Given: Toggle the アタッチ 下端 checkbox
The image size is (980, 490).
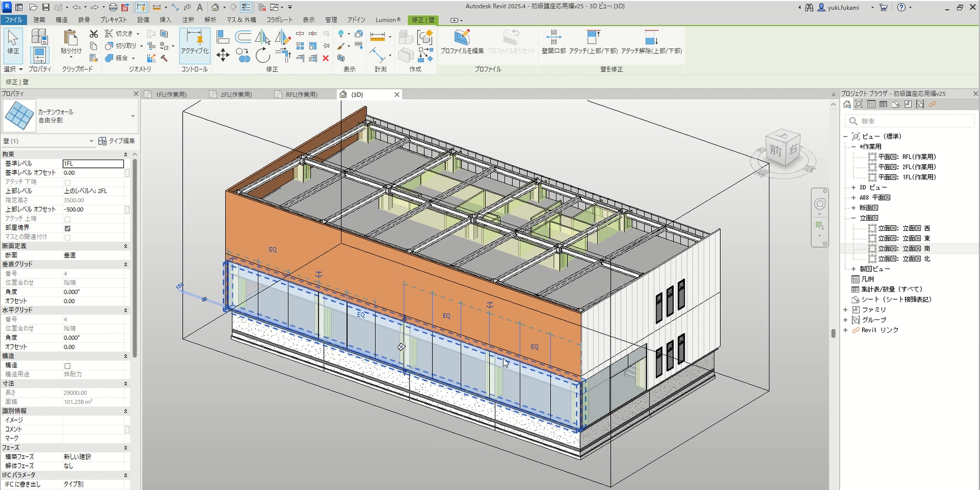Looking at the screenshot, I should point(67,182).
